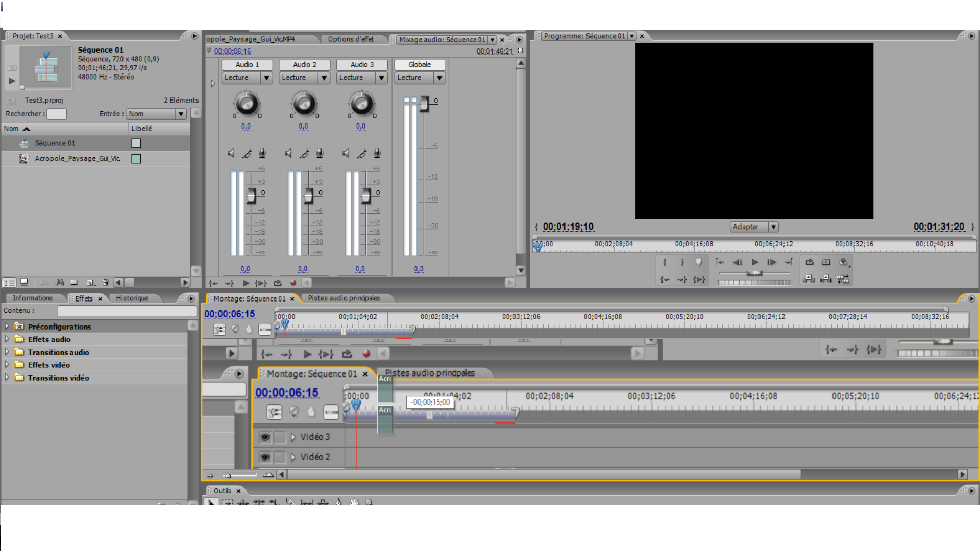Image resolution: width=980 pixels, height=551 pixels.
Task: Mute the Audio 1 track
Action: tap(231, 153)
